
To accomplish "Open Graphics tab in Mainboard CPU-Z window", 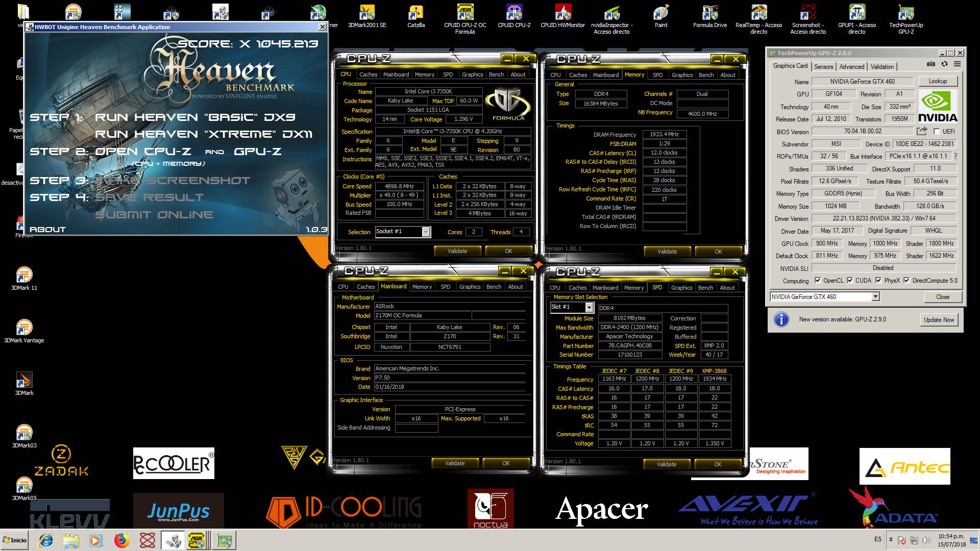I will point(470,287).
